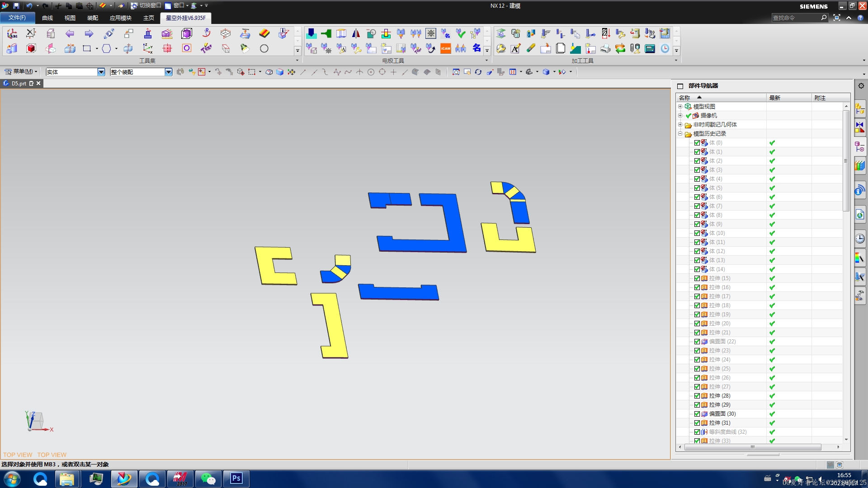The width and height of the screenshot is (868, 488).
Task: Expand the 模型视图 tree node
Action: tap(680, 107)
